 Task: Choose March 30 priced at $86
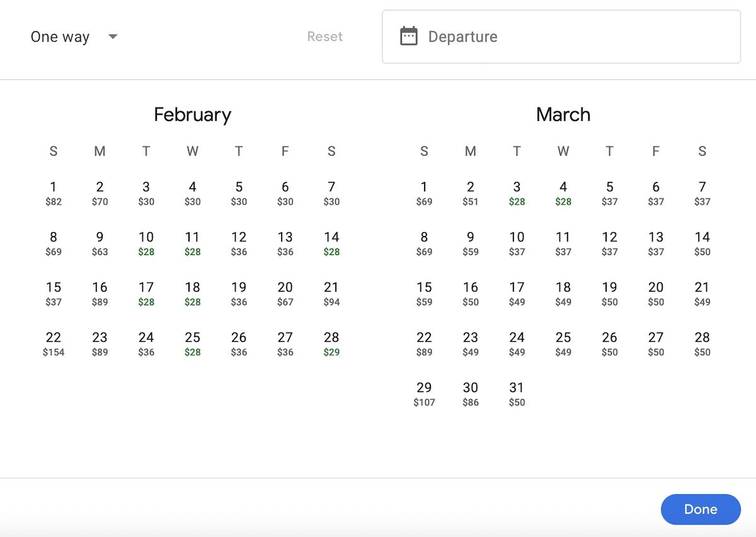(471, 393)
